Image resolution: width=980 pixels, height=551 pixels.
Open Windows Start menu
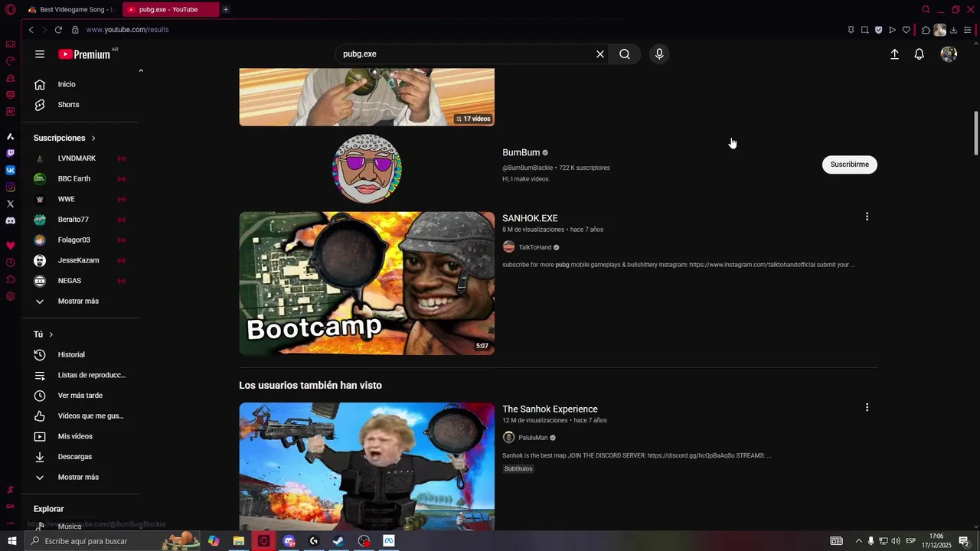tap(11, 541)
